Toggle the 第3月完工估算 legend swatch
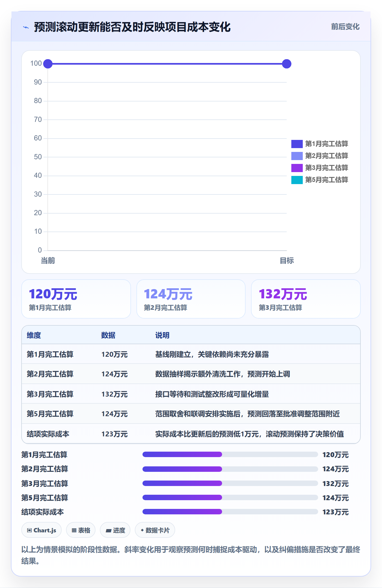 coord(297,168)
